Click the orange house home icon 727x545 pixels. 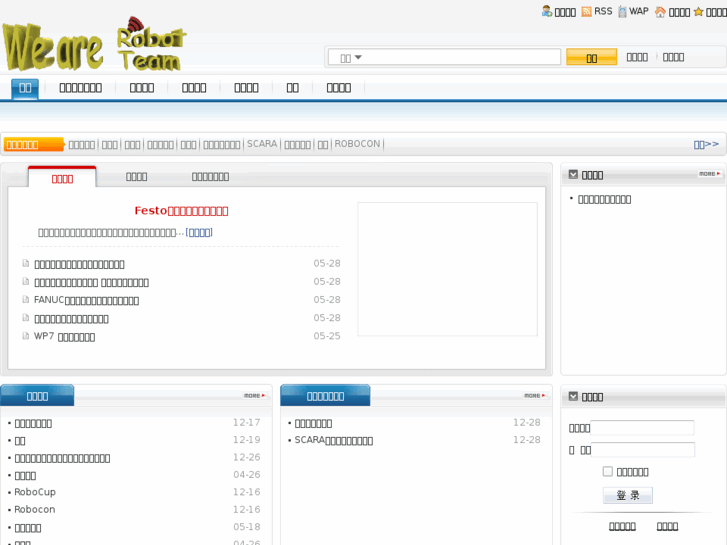660,12
